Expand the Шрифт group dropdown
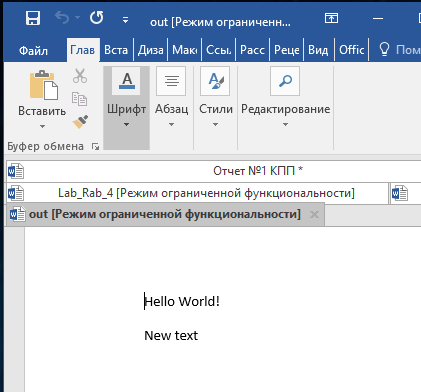421x392 pixels. pyautogui.click(x=126, y=108)
